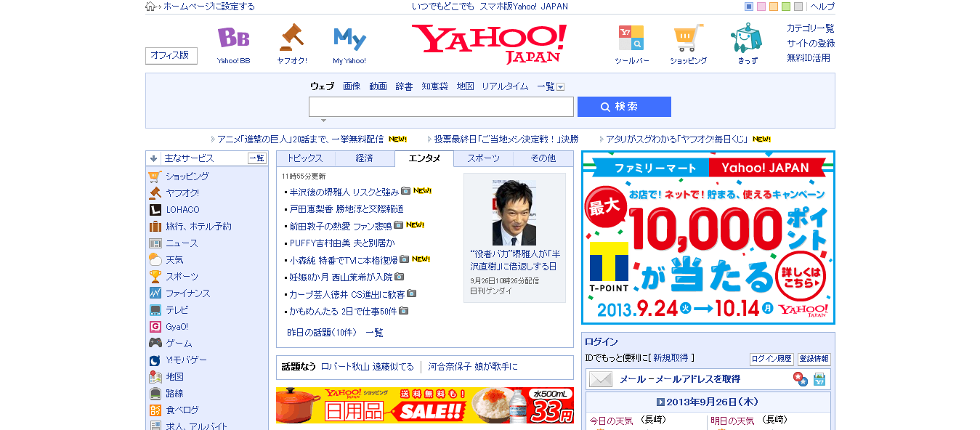Click the 登録情報 button
980x430 pixels.
coord(814,359)
